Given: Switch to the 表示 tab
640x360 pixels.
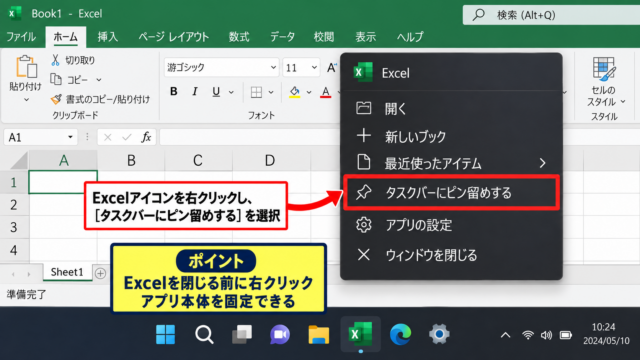Looking at the screenshot, I should click(365, 37).
